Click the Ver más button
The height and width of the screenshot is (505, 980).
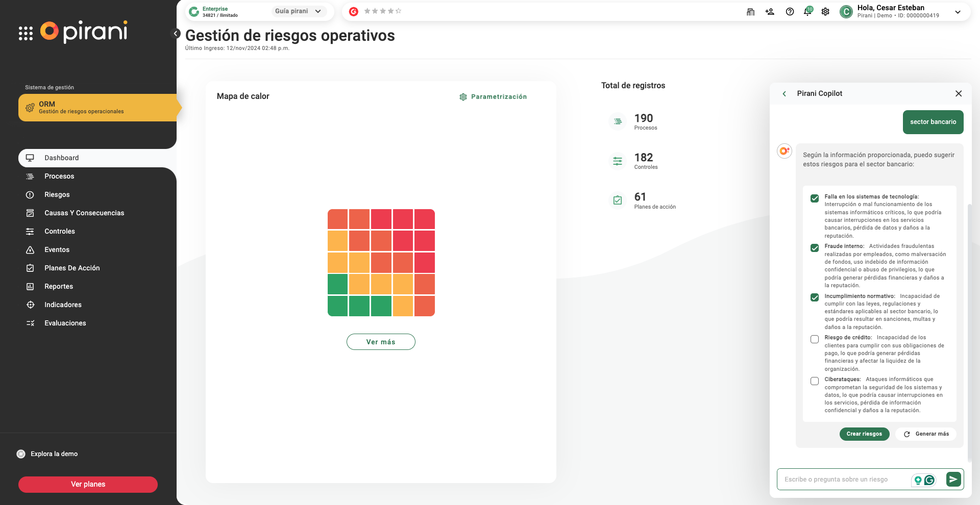(381, 342)
